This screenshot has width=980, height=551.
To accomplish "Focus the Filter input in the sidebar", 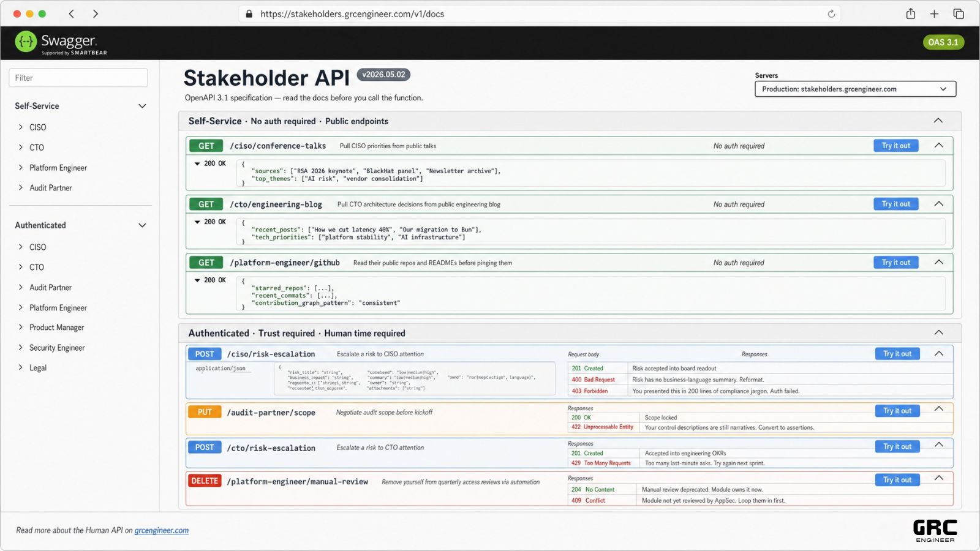I will click(78, 78).
